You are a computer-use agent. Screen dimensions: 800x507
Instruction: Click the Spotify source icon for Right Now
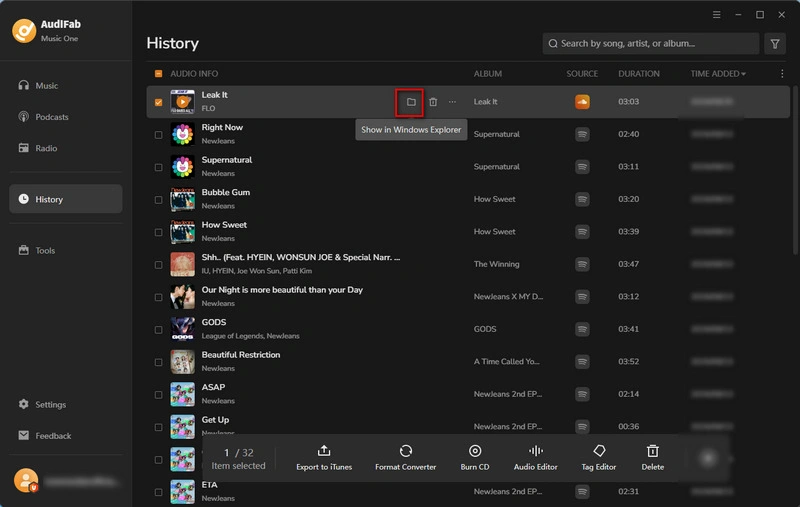click(x=582, y=134)
